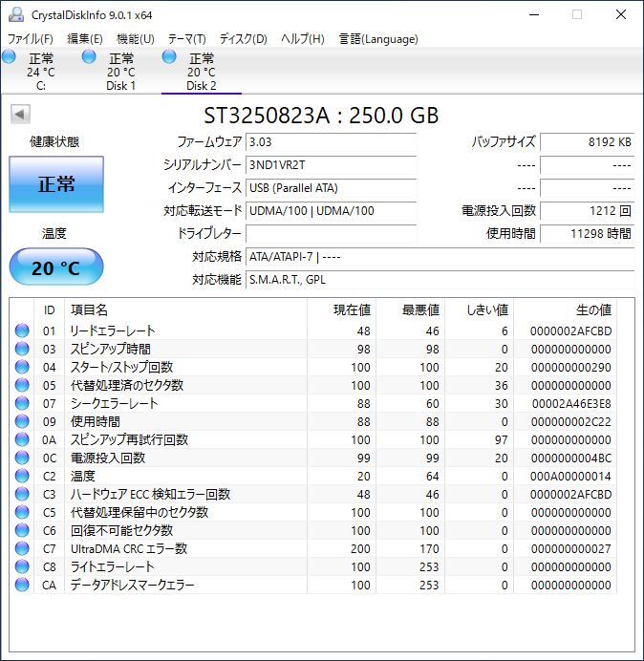This screenshot has height=661, width=644.
Task: Open the ディスク(D) menu
Action: [x=244, y=39]
